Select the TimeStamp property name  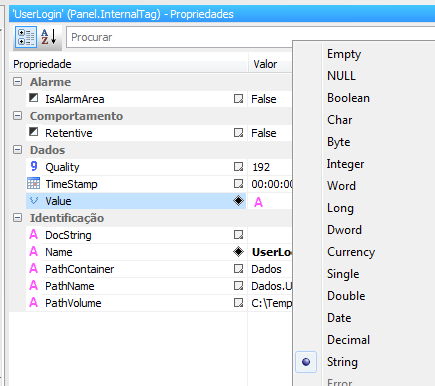pyautogui.click(x=71, y=184)
